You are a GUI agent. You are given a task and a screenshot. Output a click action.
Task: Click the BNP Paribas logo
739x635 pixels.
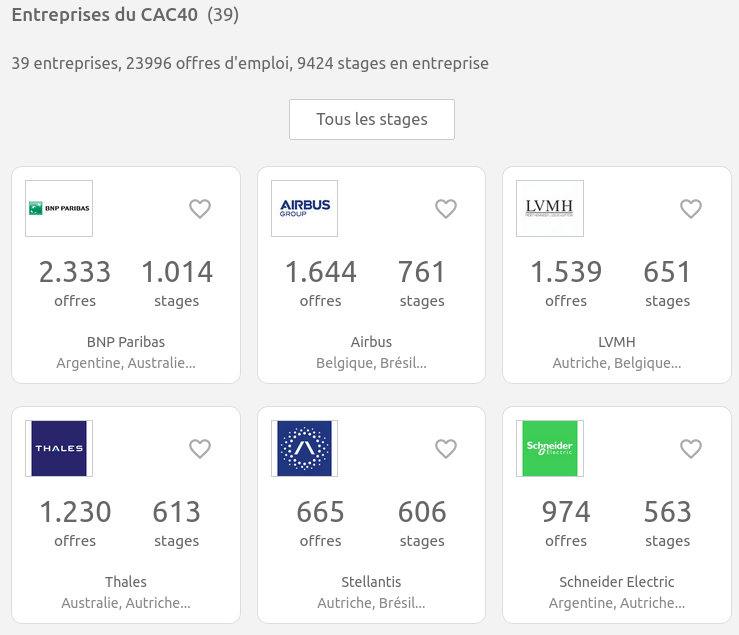(x=59, y=208)
